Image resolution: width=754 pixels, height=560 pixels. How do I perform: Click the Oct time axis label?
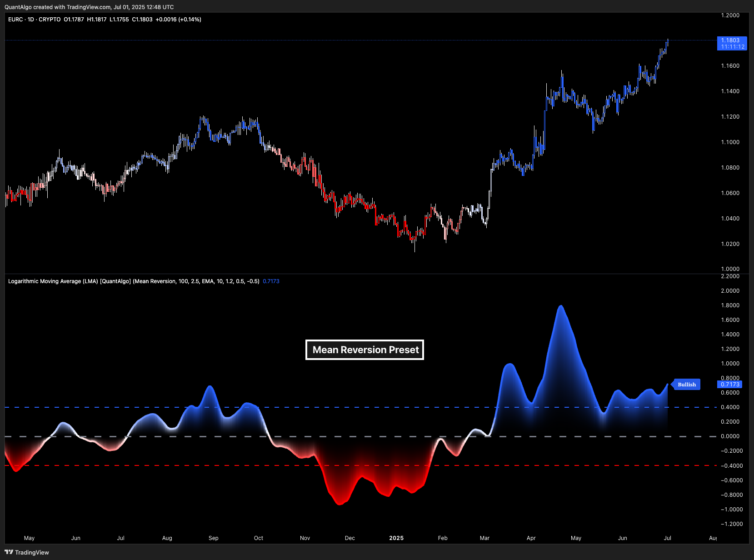pyautogui.click(x=259, y=538)
